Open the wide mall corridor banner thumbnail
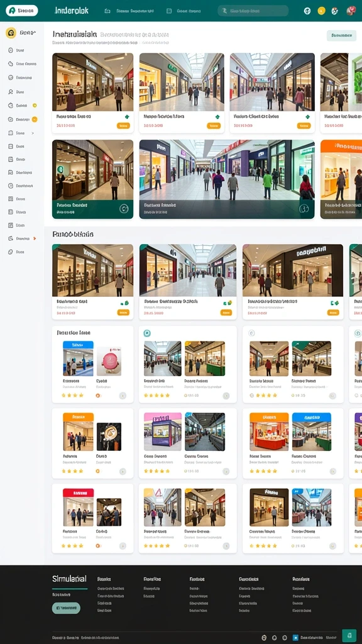Image resolution: width=362 pixels, height=644 pixels. 226,179
